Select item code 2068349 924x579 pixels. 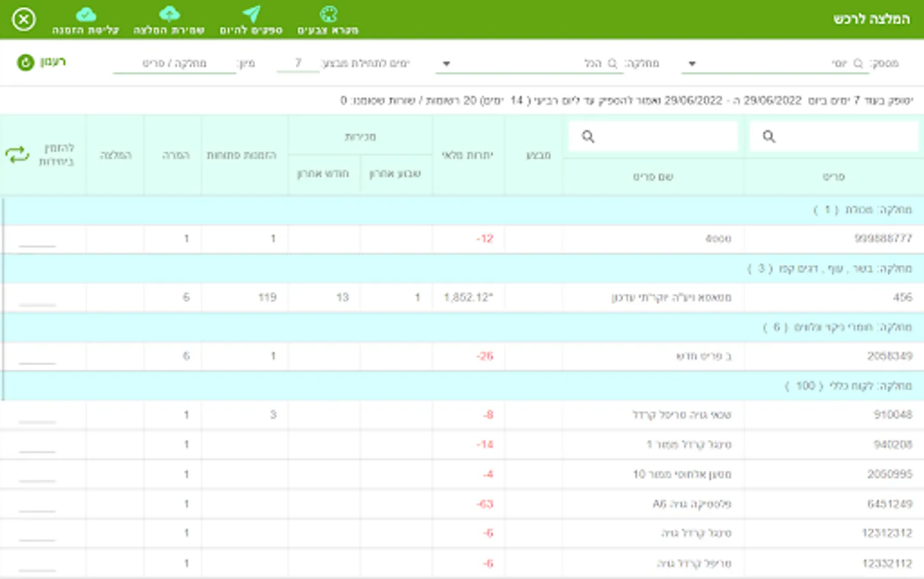pos(890,356)
